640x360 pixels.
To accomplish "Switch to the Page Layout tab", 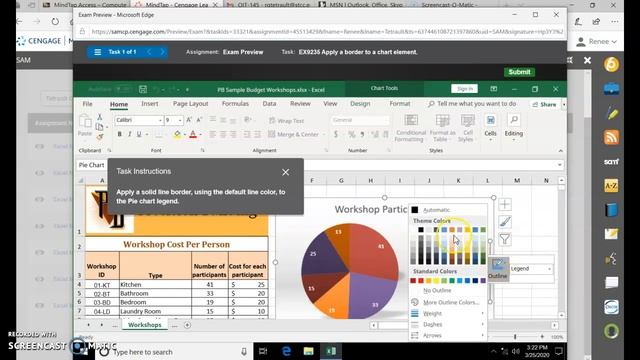I will [191, 104].
